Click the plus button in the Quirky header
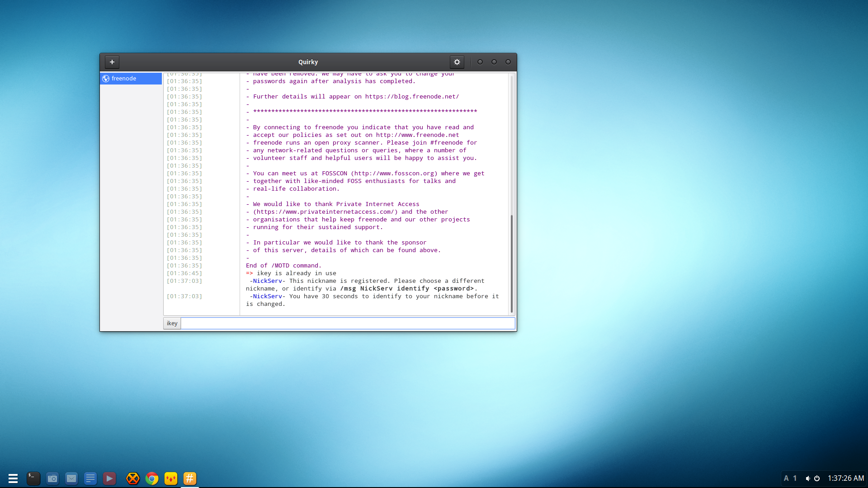Screen dimensions: 868x488 click(x=112, y=62)
